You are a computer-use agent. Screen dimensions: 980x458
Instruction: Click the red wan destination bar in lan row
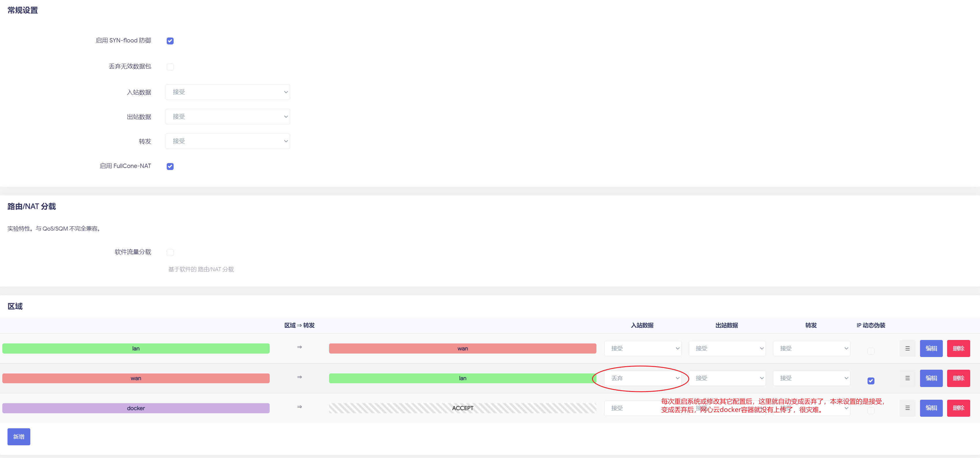462,348
